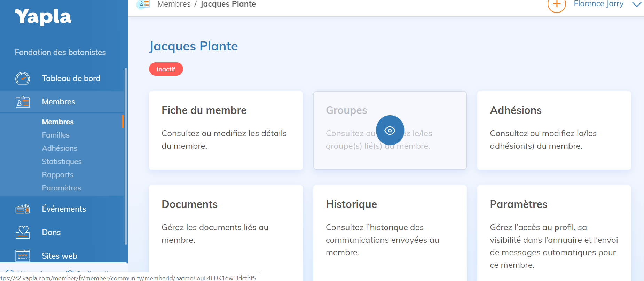Click the breadcrumb member card icon
644x281 pixels.
[144, 4]
